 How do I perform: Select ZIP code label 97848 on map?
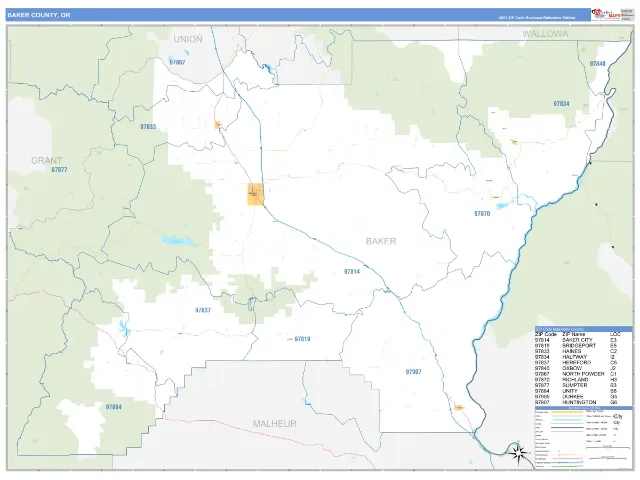click(598, 64)
